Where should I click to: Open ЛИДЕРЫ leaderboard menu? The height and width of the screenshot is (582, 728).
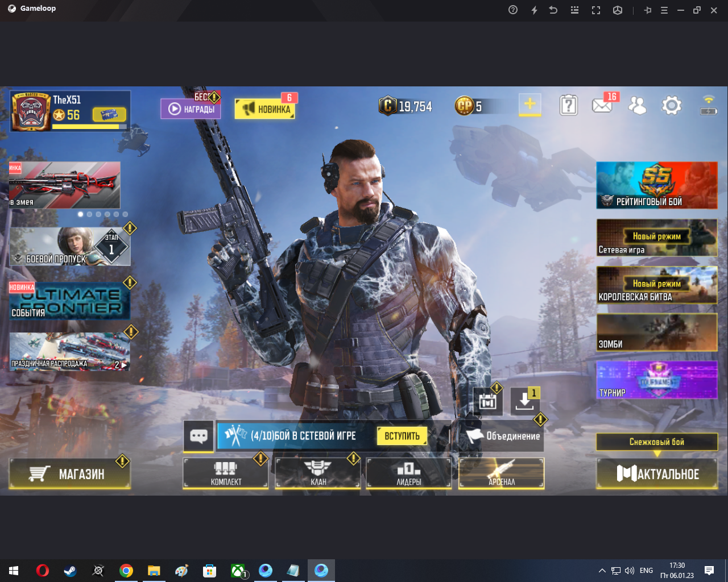coord(409,473)
